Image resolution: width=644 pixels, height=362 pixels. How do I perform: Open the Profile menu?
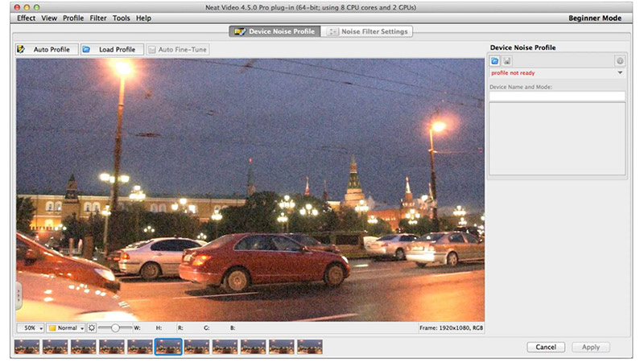click(x=73, y=18)
